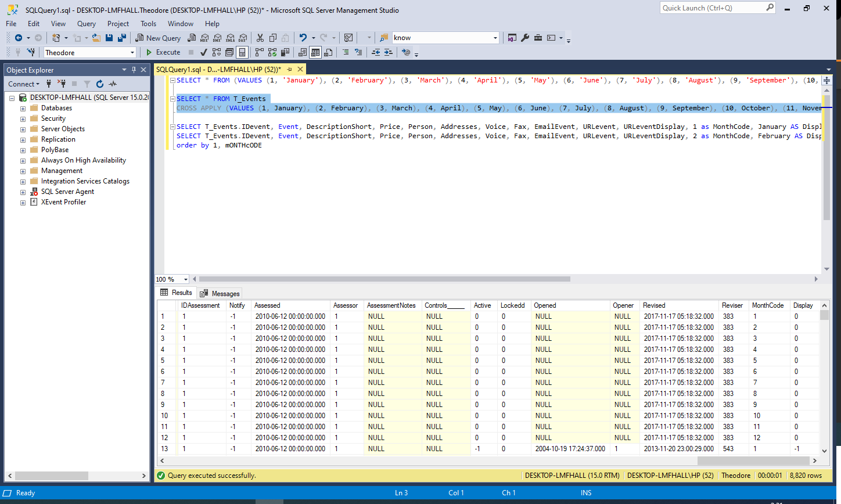Select Results to File mode

(328, 52)
